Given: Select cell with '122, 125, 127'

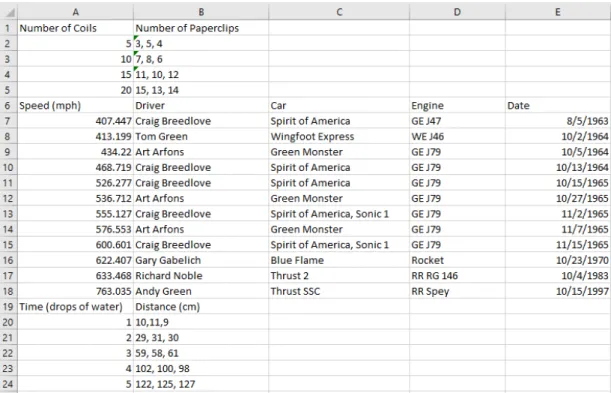Looking at the screenshot, I should click(201, 384).
